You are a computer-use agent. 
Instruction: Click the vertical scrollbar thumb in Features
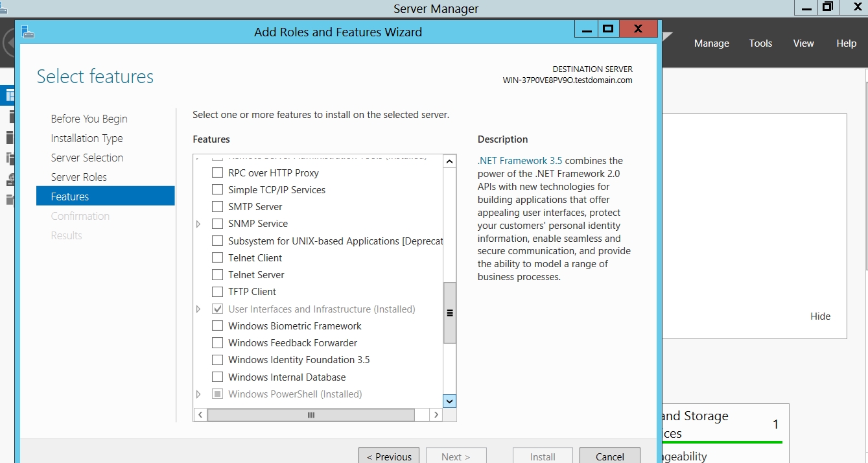click(449, 313)
